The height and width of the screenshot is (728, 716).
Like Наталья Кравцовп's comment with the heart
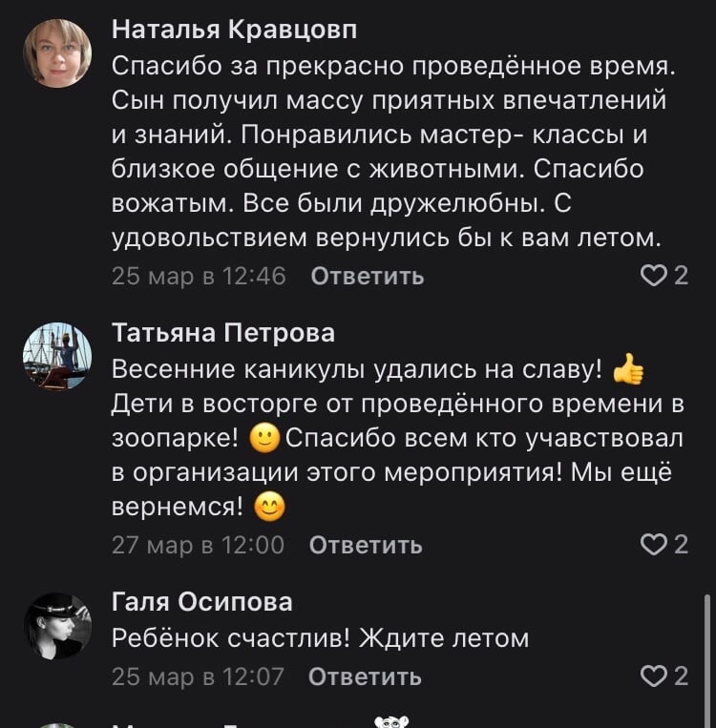coord(653,276)
